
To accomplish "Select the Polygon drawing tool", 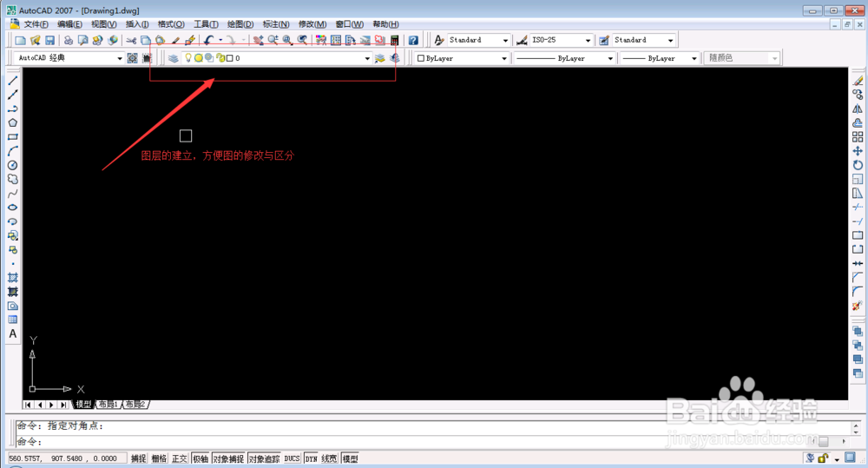I will (13, 123).
